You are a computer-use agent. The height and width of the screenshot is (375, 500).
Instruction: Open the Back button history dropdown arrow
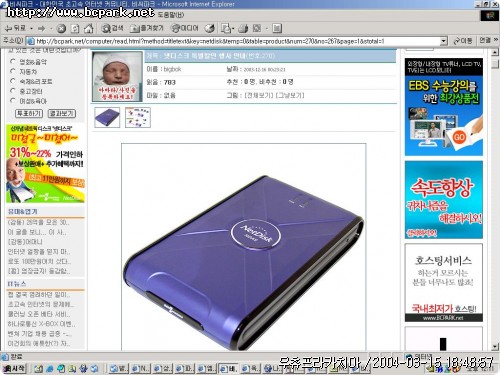tap(31, 29)
